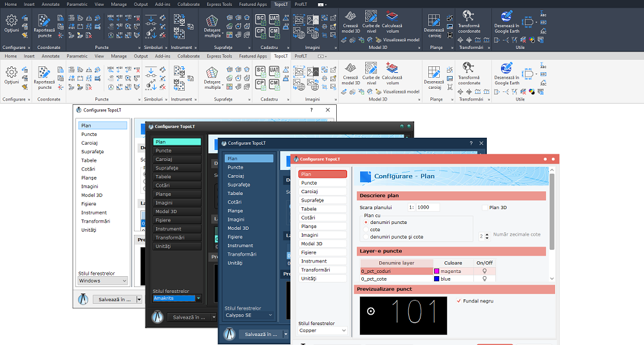Viewport: 644px width, 345px height.
Task: Click Detașare multiplă in the light ribbon
Action: pos(212,78)
